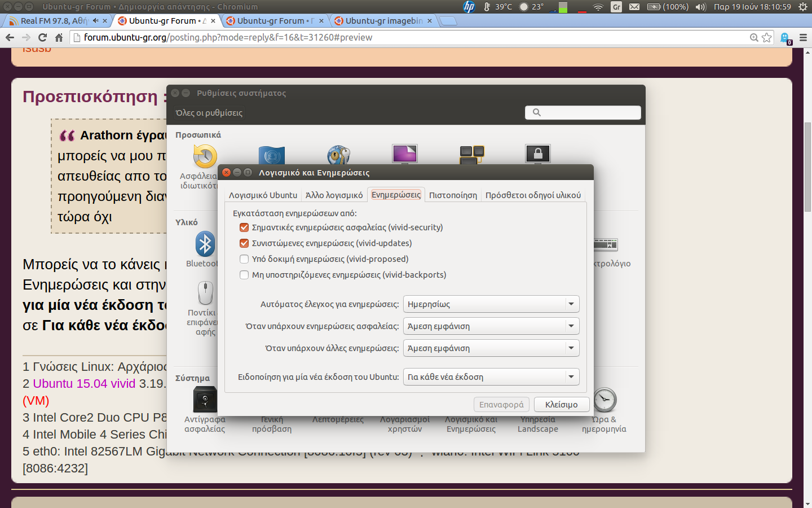Switch to the Ubuntu-gr imagebin browser tab

click(383, 21)
